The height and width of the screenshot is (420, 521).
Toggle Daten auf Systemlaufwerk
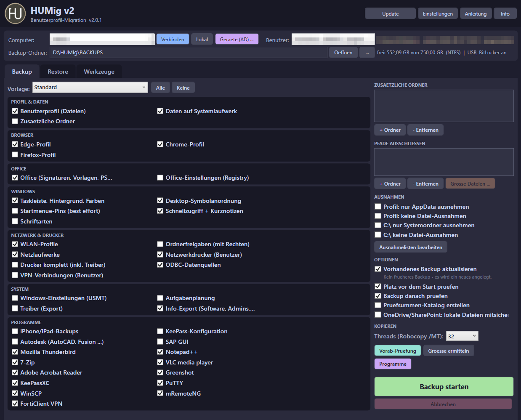pos(160,111)
